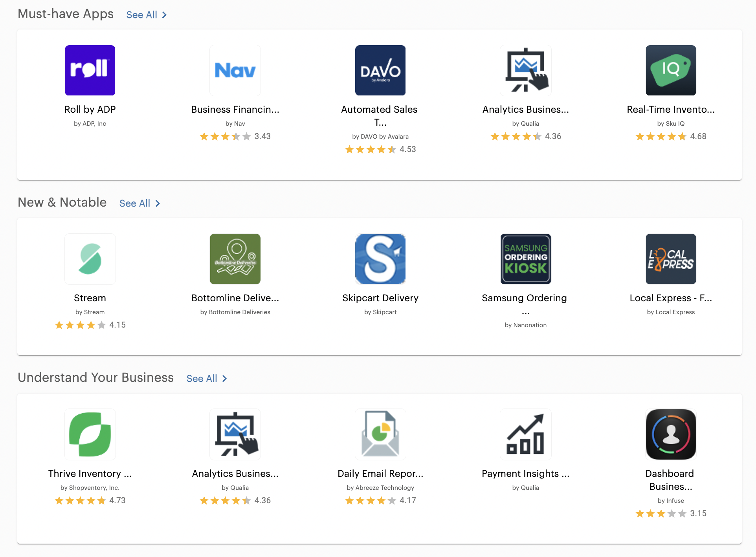Click the Dashboard Business app icon
This screenshot has width=756, height=557.
(x=671, y=434)
